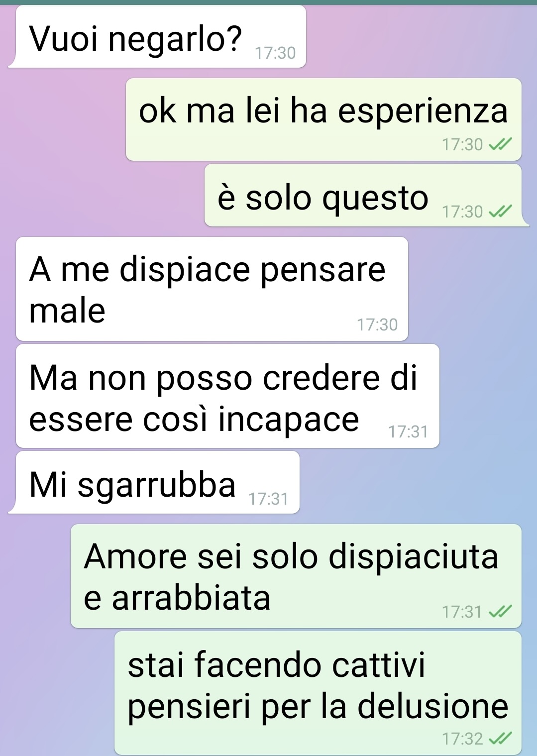
Task: Select the "stai facendo cattivi pensieri" message
Action: [318, 693]
